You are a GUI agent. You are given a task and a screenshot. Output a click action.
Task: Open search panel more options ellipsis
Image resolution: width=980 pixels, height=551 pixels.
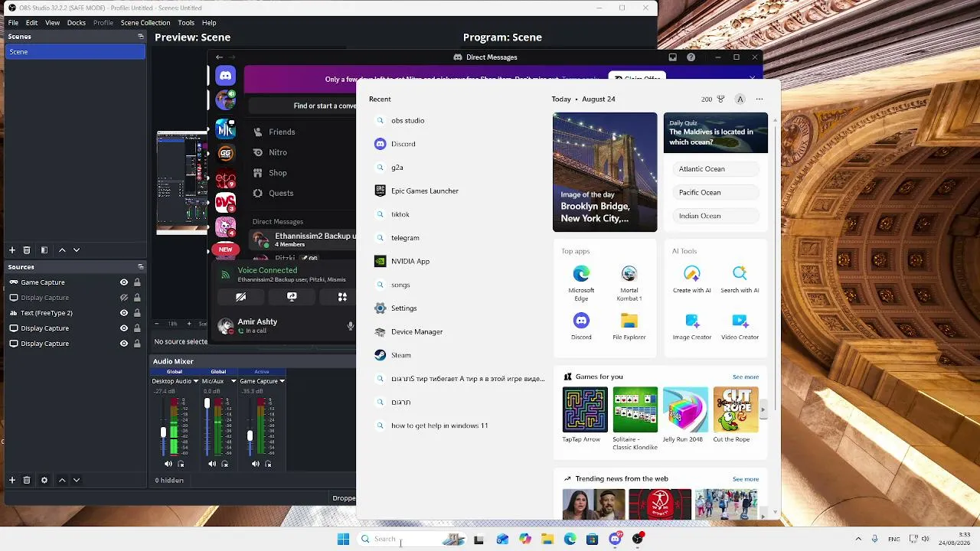(759, 99)
